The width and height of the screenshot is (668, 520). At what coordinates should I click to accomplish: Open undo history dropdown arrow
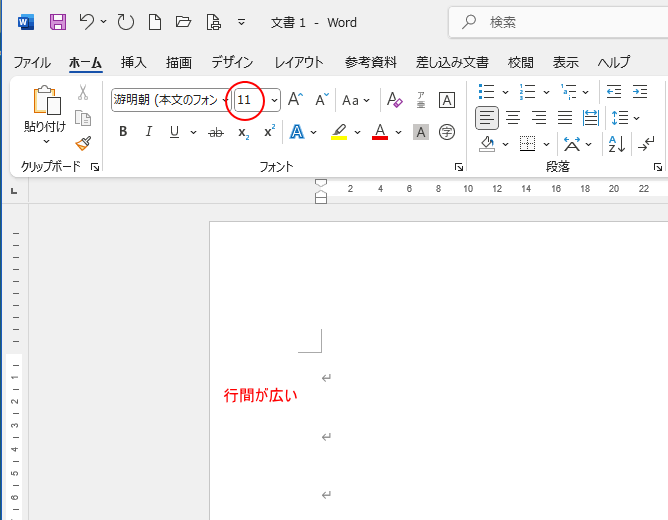(104, 21)
